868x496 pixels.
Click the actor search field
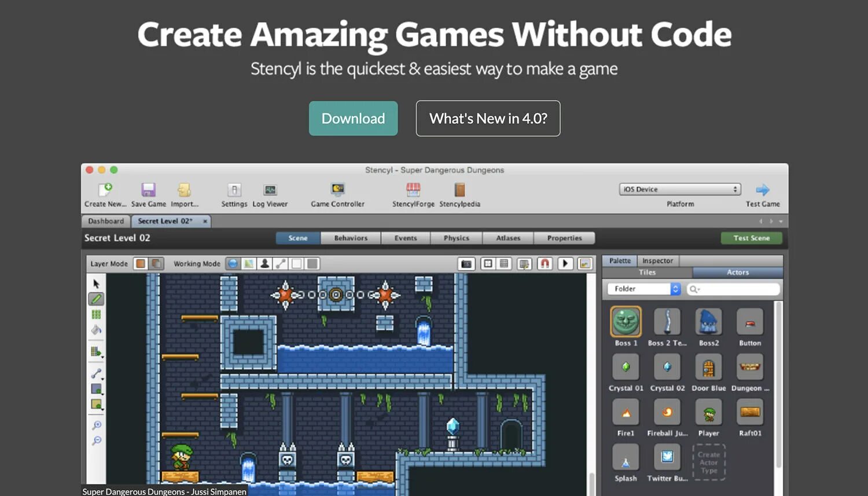tap(733, 289)
